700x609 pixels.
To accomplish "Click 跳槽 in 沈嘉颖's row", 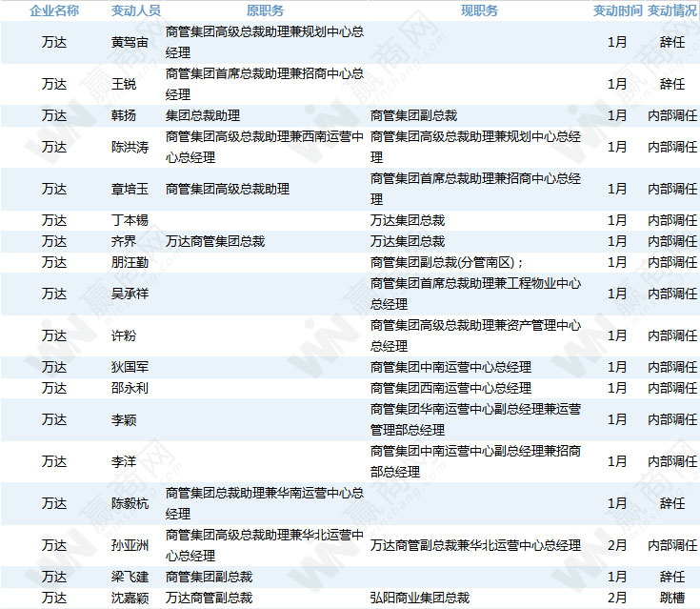I will pyautogui.click(x=671, y=598).
